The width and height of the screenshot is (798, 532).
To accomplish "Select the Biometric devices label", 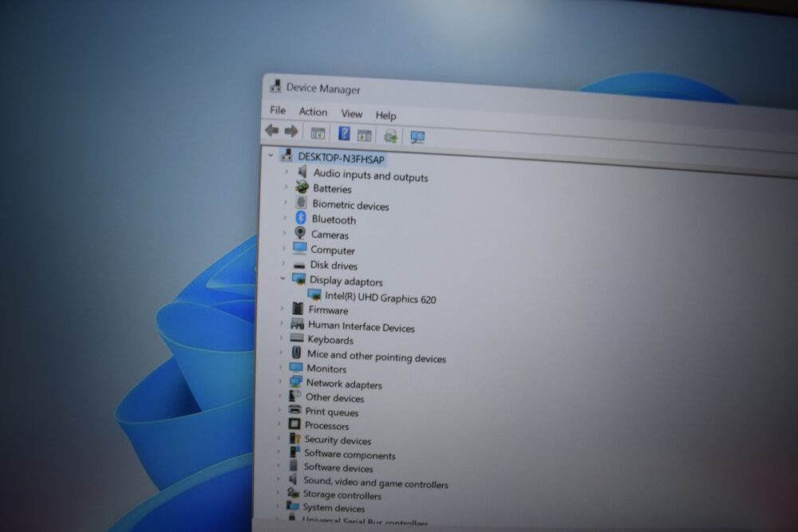I will point(350,205).
